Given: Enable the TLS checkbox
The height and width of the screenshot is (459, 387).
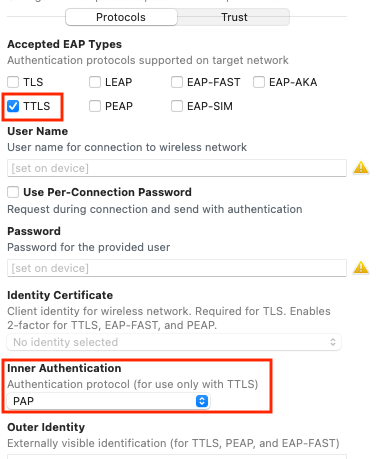Looking at the screenshot, I should coord(13,82).
